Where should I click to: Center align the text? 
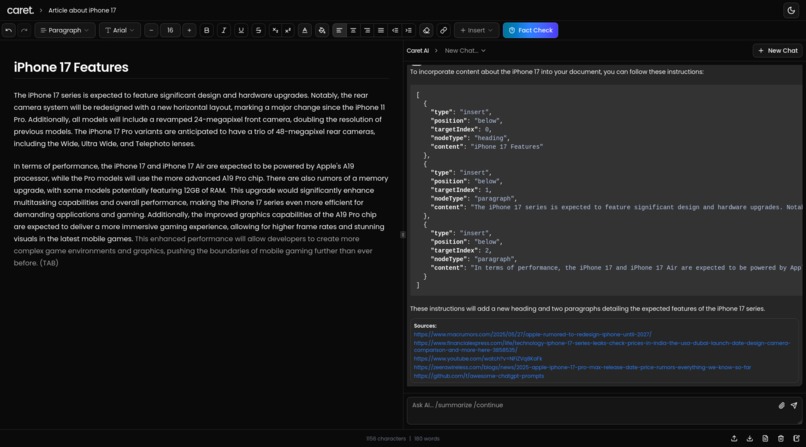(353, 30)
